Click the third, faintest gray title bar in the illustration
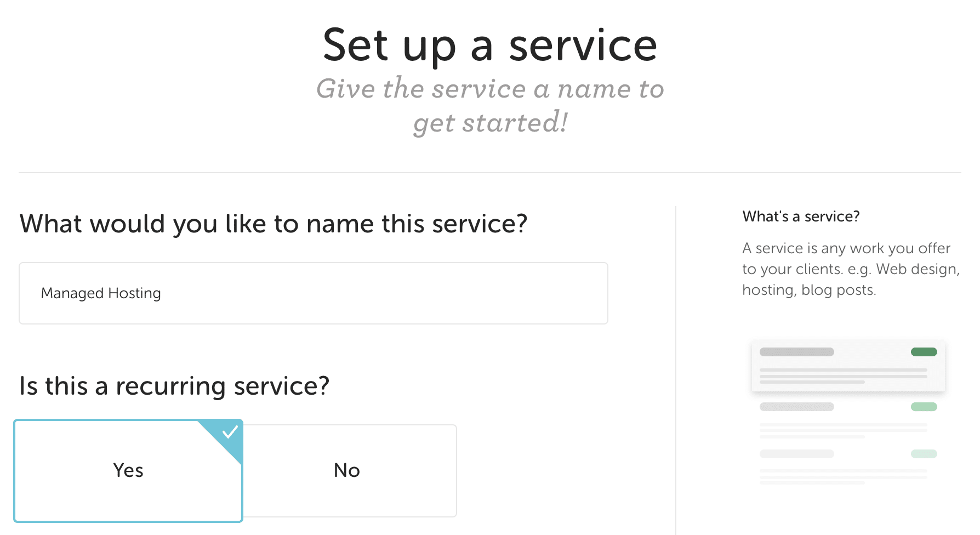980x535 pixels. point(796,454)
